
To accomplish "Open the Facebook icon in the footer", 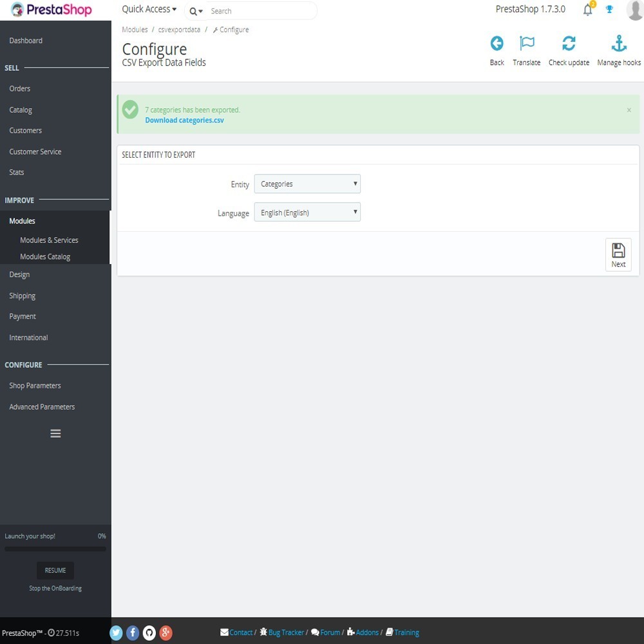I will pos(133,632).
